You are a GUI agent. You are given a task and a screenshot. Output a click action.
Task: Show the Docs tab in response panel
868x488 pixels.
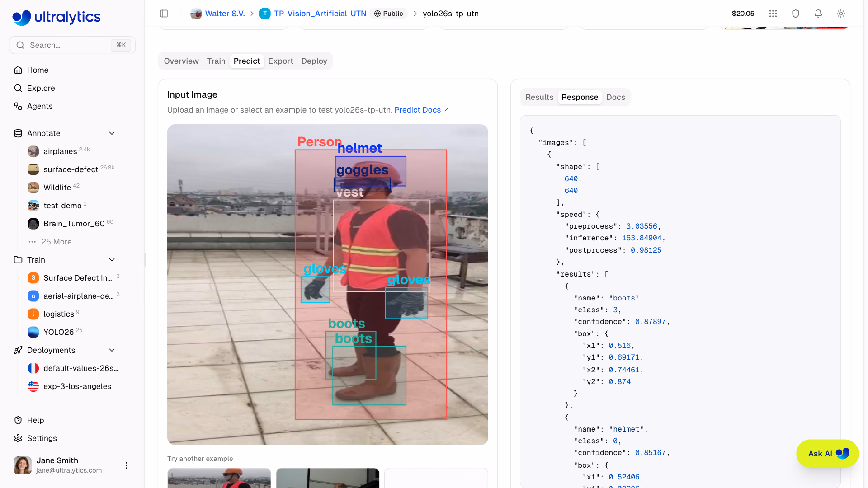(x=616, y=97)
